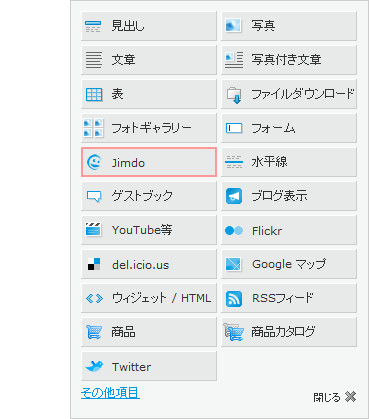
Task: Click the YouTube等 clapperboard icon
Action: point(93,229)
